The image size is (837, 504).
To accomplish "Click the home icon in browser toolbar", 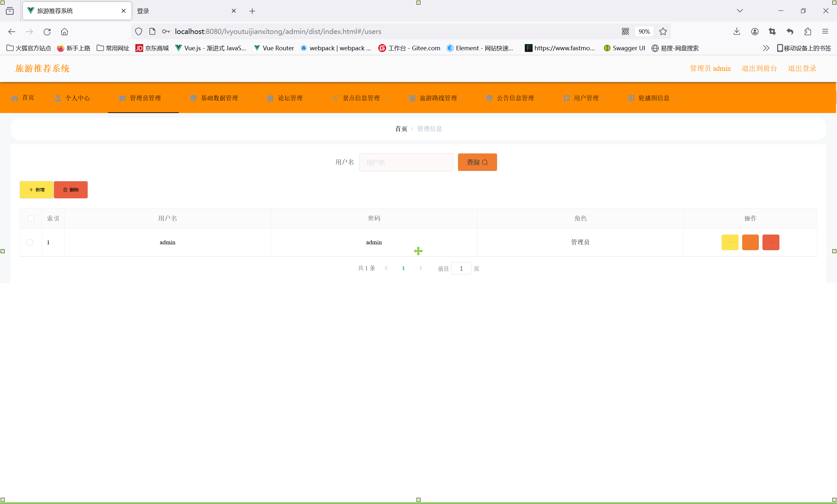I will 64,32.
